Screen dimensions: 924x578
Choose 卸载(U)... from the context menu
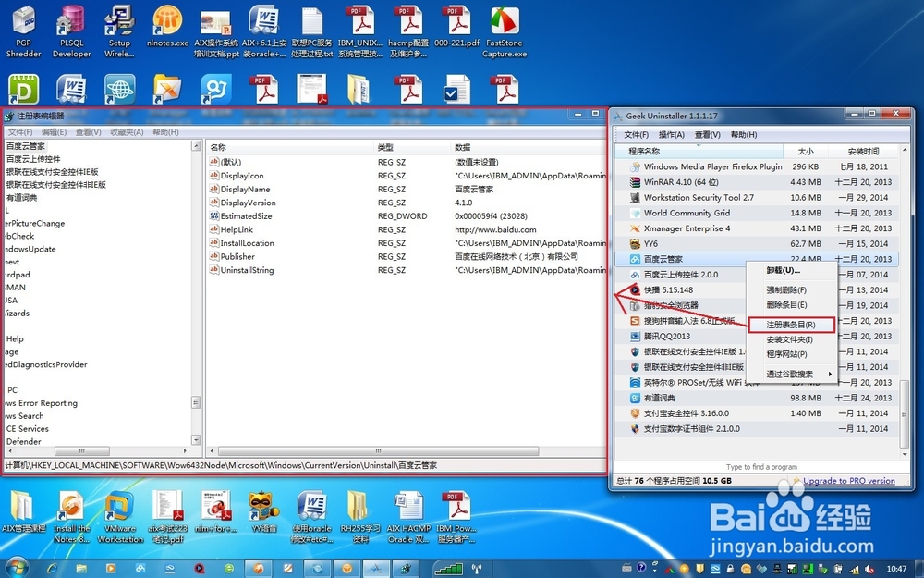tap(792, 271)
